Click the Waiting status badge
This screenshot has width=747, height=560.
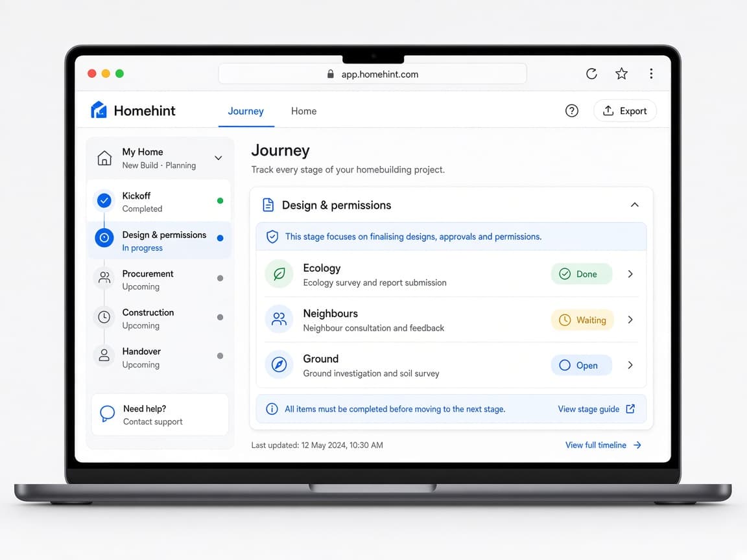(582, 320)
